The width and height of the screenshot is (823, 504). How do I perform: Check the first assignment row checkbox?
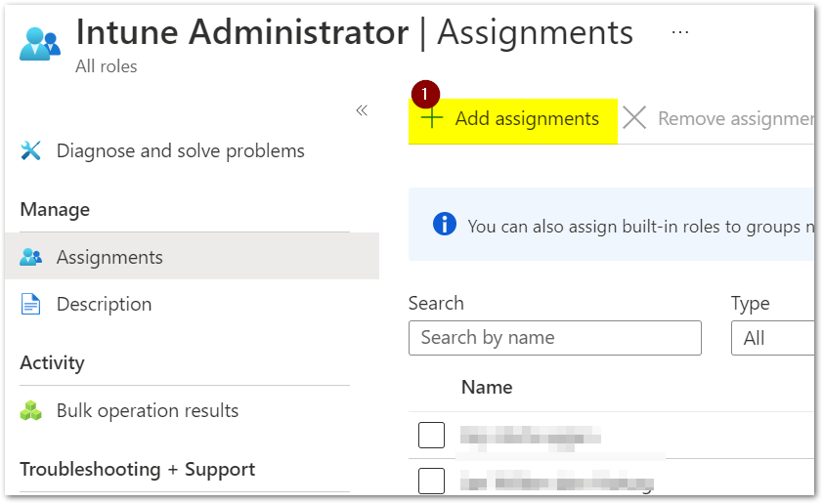coord(431,435)
